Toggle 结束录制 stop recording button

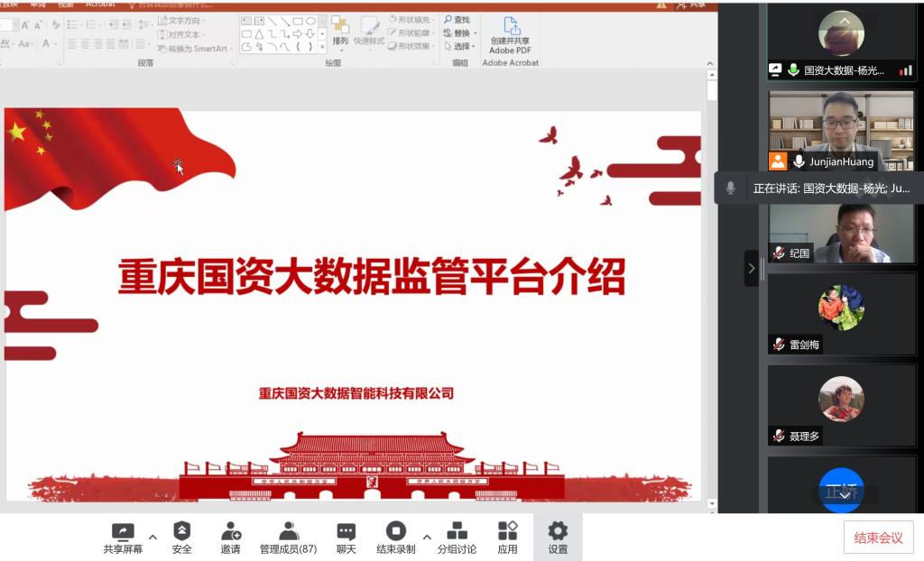(x=395, y=532)
